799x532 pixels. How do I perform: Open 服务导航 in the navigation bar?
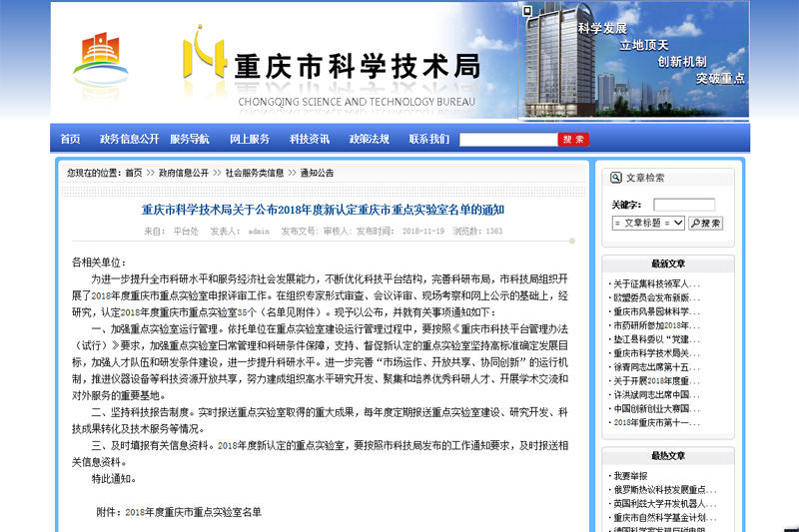189,139
